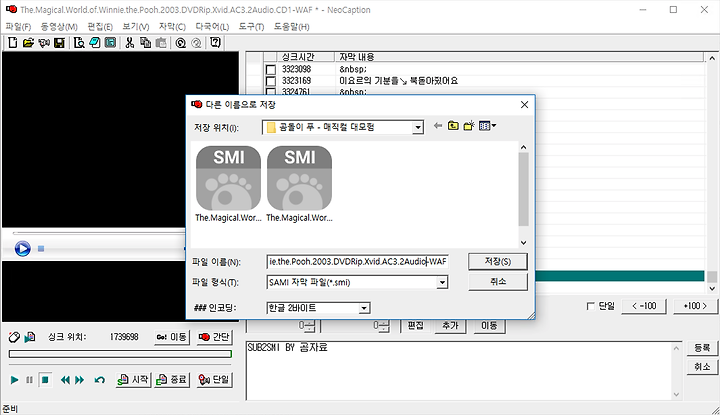Click the play-document icon beside 싱크 위치
The image size is (720, 415).
click(x=30, y=337)
